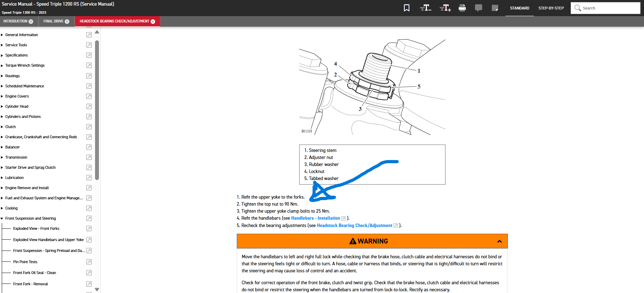Open the comment speech bubble icon
This screenshot has height=293, width=644.
pyautogui.click(x=478, y=8)
